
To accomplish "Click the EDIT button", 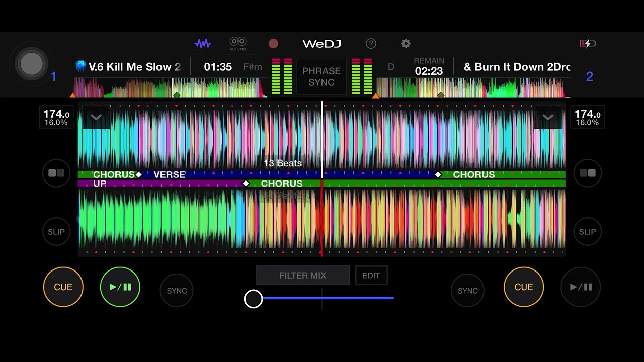I will tap(371, 276).
